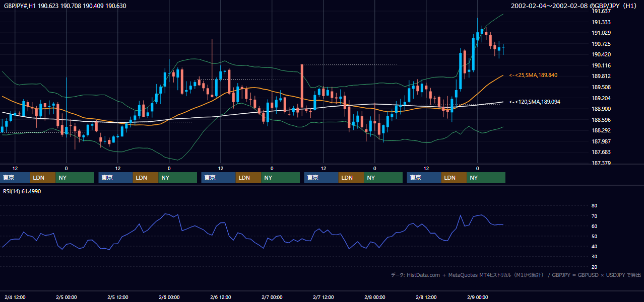Viewport: 644px width, 302px height.
Task: Click RSI scale value 50
Action: click(594, 236)
